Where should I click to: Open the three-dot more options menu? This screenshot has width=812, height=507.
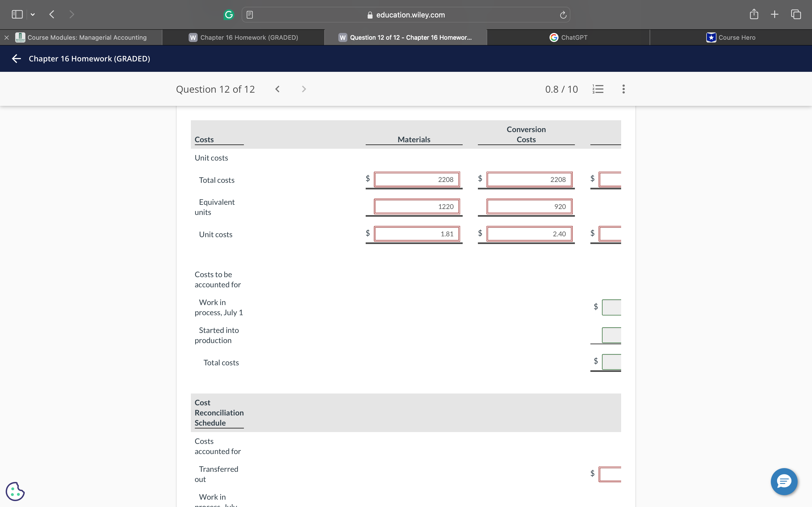623,89
